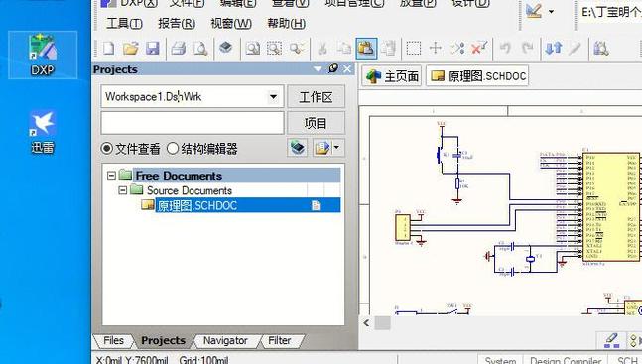Open an existing document via folder icon

tap(131, 49)
